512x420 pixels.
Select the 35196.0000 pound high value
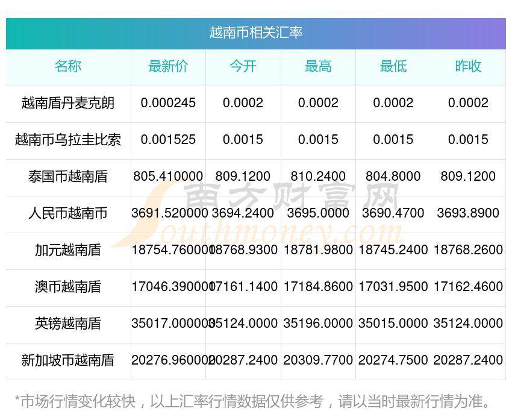(318, 324)
